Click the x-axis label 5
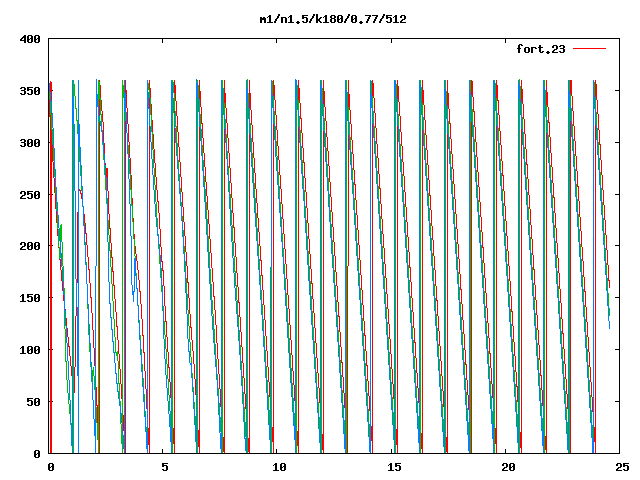This screenshot has width=640, height=480. (x=164, y=467)
